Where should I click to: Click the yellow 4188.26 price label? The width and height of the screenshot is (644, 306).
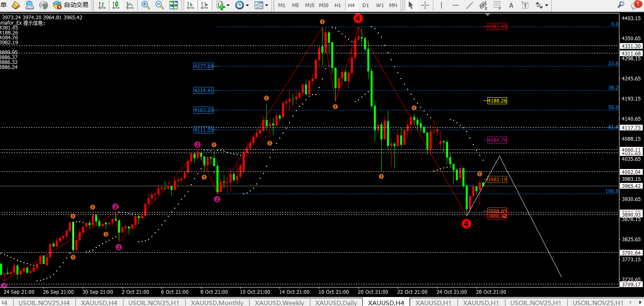497,101
